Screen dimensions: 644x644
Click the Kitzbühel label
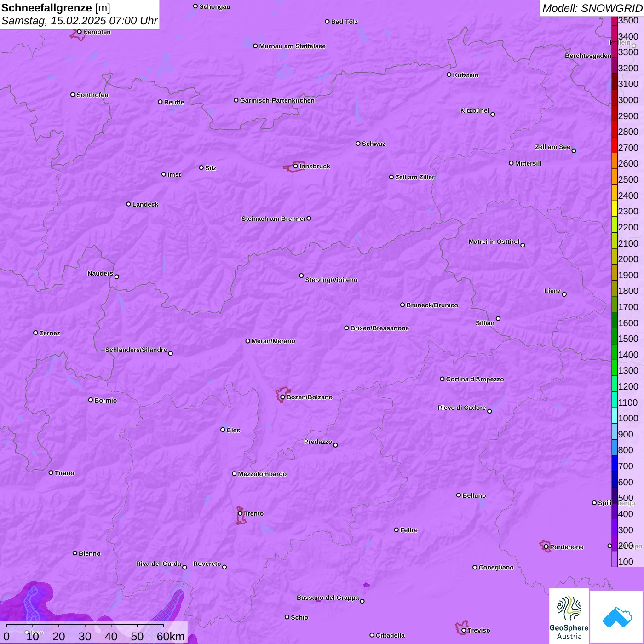(475, 110)
